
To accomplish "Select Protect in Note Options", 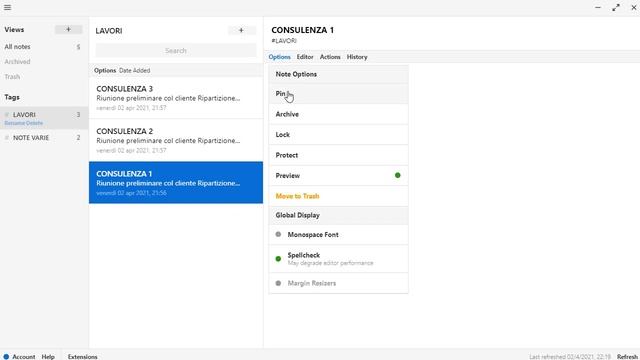I will click(x=339, y=155).
